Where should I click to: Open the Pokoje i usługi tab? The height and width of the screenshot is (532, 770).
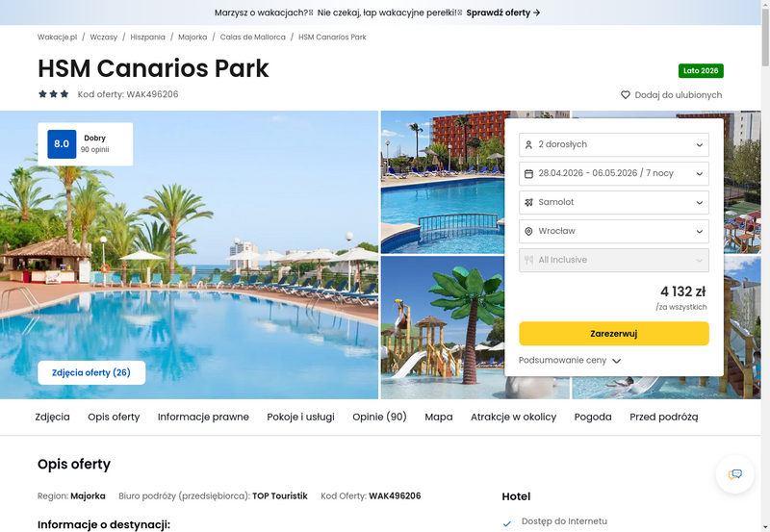click(x=300, y=417)
